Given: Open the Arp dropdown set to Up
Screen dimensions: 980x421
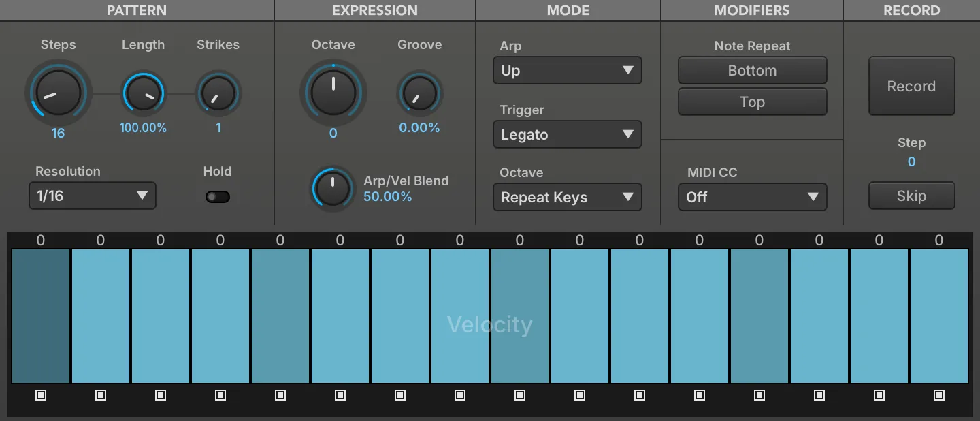Looking at the screenshot, I should click(x=568, y=70).
